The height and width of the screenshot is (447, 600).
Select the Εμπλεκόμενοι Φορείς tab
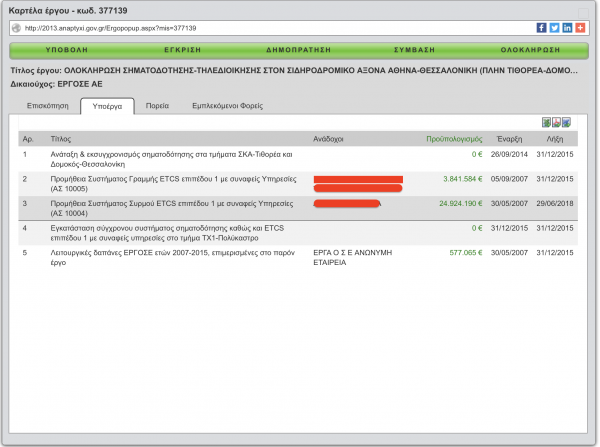pyautogui.click(x=227, y=104)
